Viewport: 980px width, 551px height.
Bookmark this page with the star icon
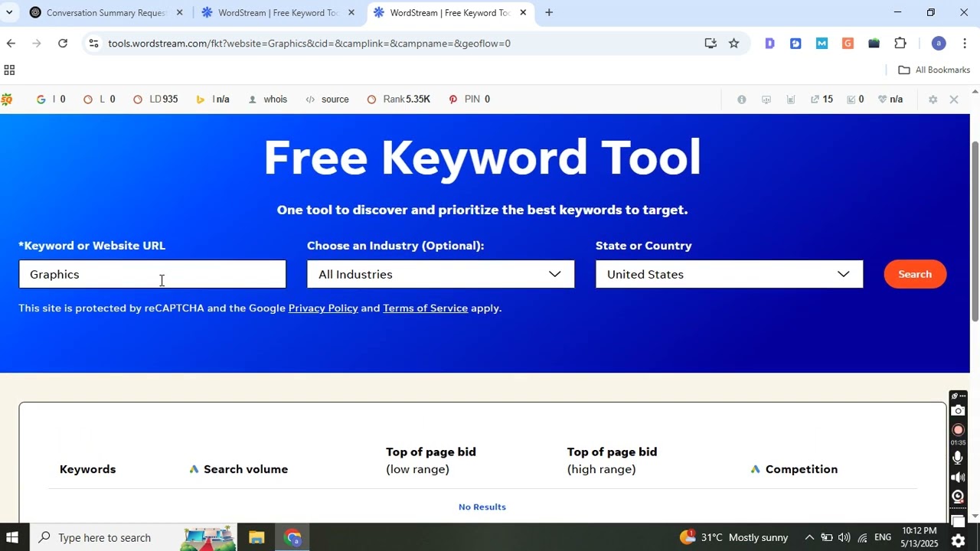(733, 44)
